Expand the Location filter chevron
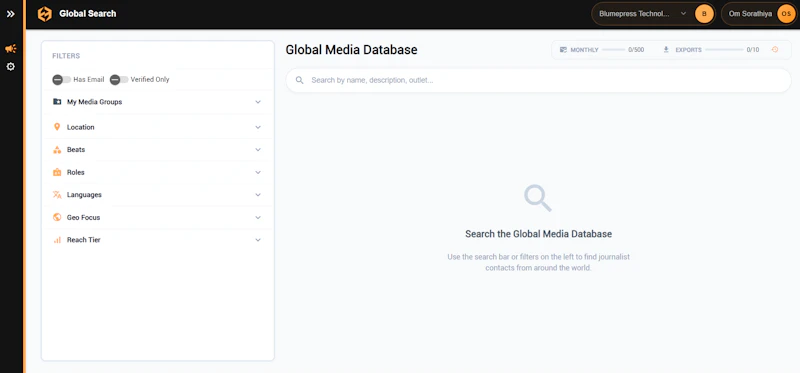The height and width of the screenshot is (373, 800). pyautogui.click(x=258, y=127)
